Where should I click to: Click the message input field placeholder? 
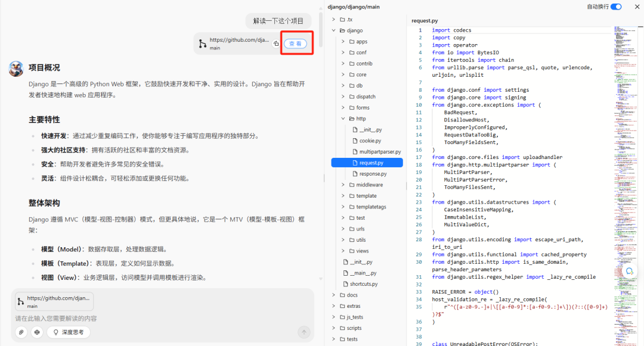56,319
